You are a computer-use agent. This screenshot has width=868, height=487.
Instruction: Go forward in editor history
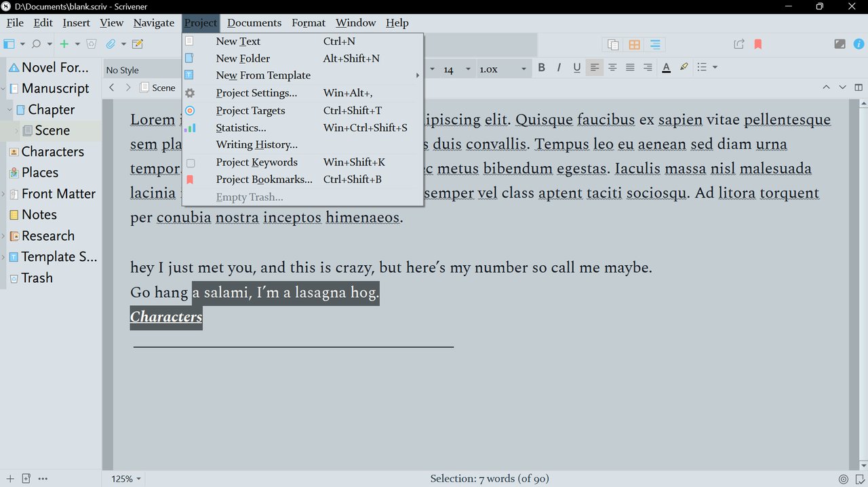click(x=128, y=87)
